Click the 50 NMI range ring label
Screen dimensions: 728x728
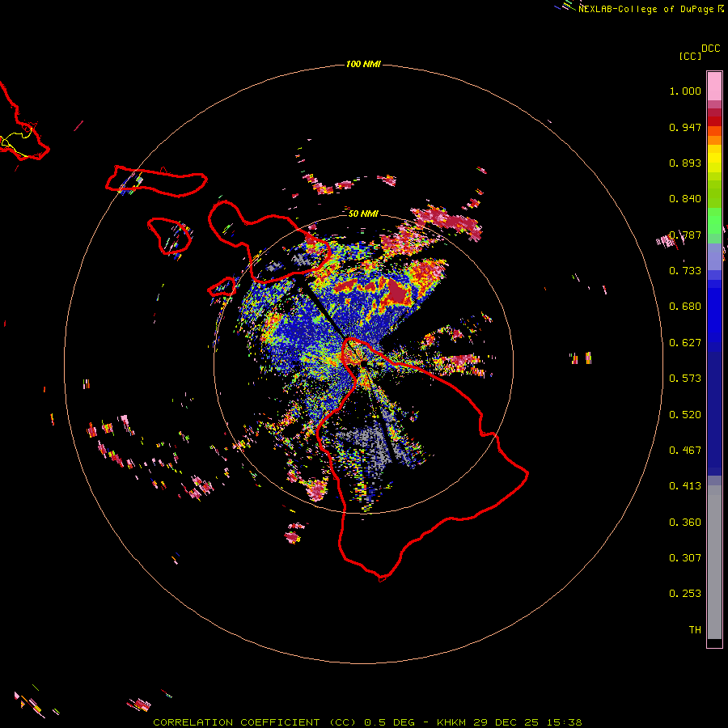(x=363, y=214)
